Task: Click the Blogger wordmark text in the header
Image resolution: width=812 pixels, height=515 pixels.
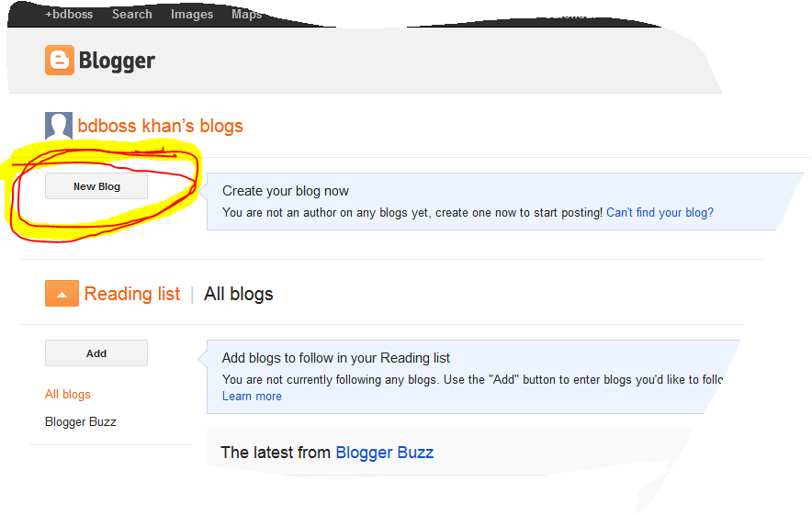Action: 117,62
